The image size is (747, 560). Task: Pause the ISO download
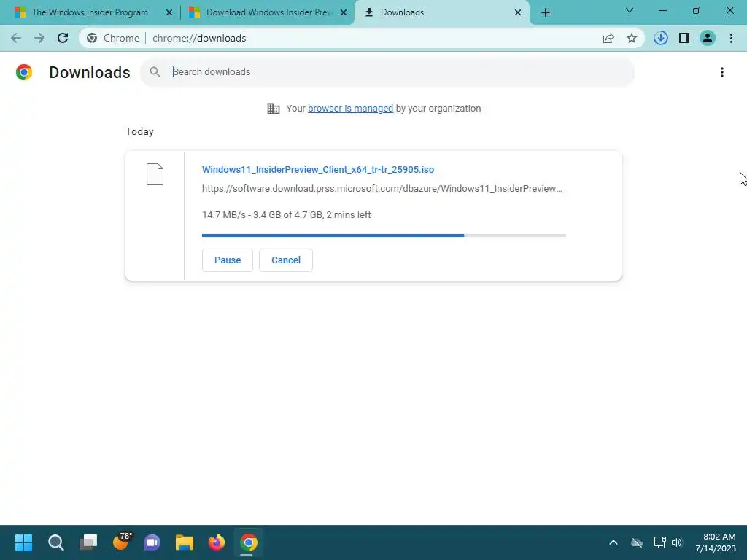(x=228, y=260)
